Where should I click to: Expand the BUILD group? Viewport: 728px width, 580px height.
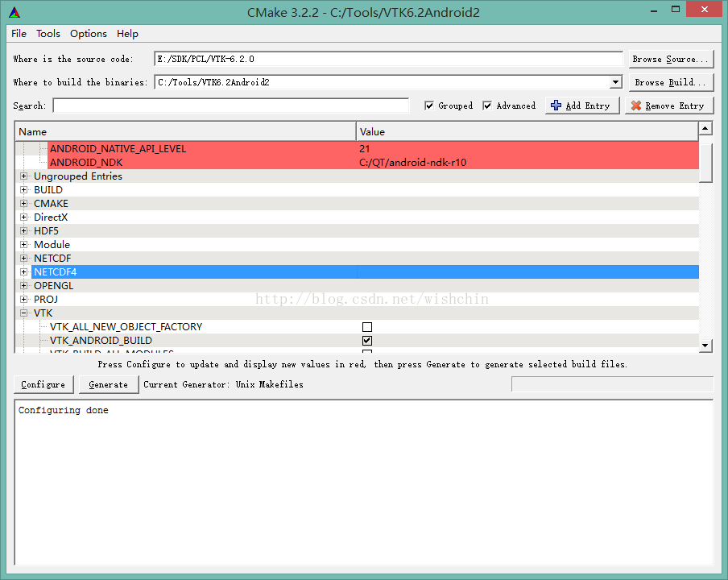tap(23, 190)
